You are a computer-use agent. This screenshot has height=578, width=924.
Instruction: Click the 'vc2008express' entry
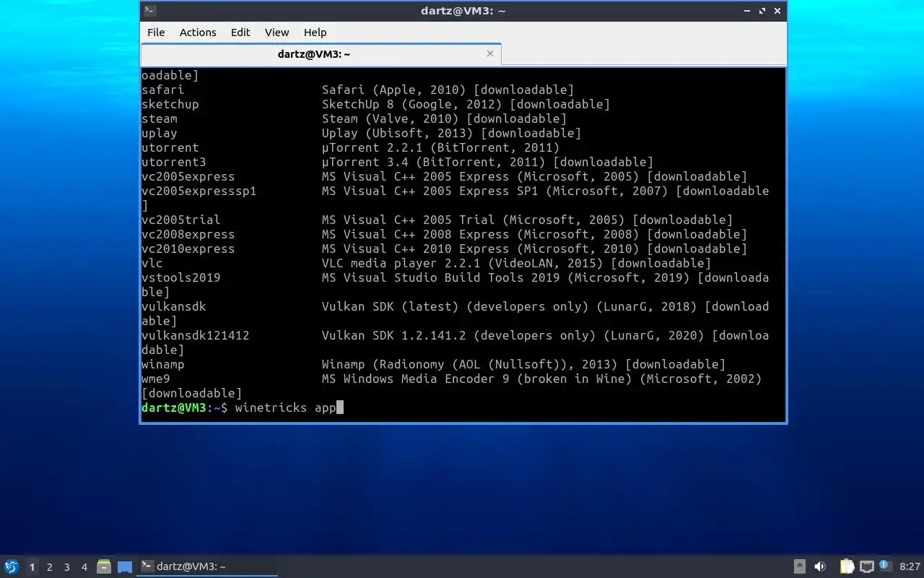pos(188,234)
